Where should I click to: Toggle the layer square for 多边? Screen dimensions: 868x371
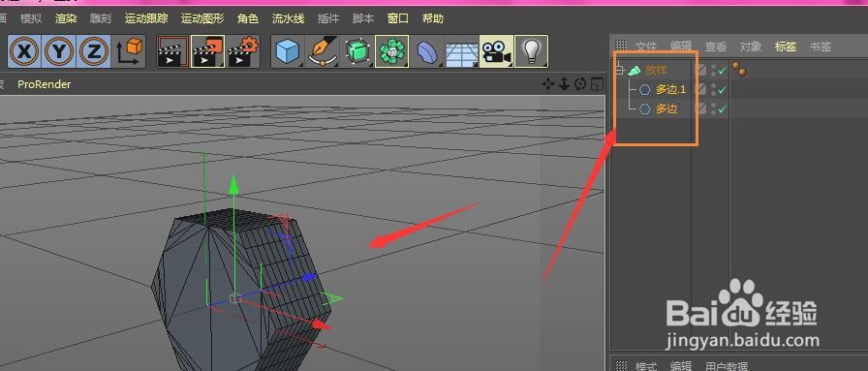pyautogui.click(x=701, y=108)
